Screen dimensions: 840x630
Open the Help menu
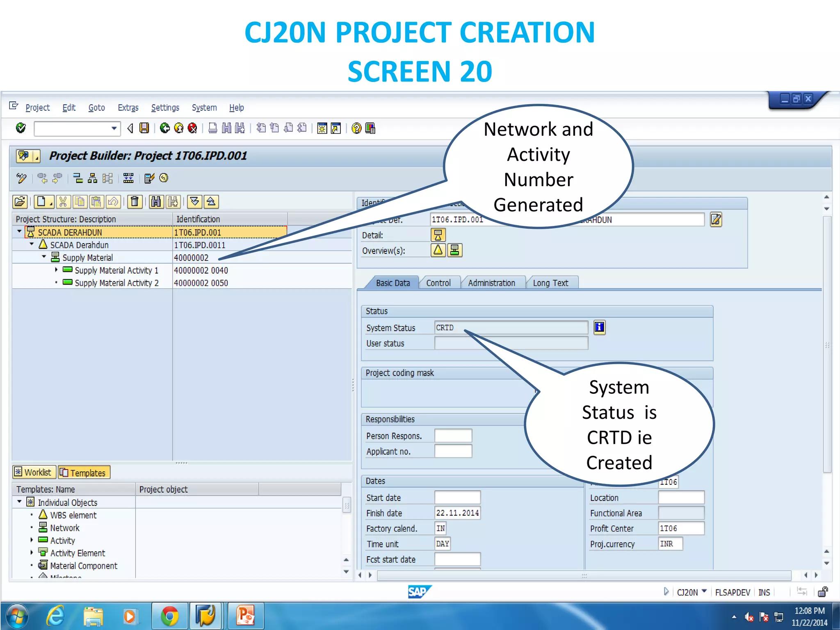[236, 107]
